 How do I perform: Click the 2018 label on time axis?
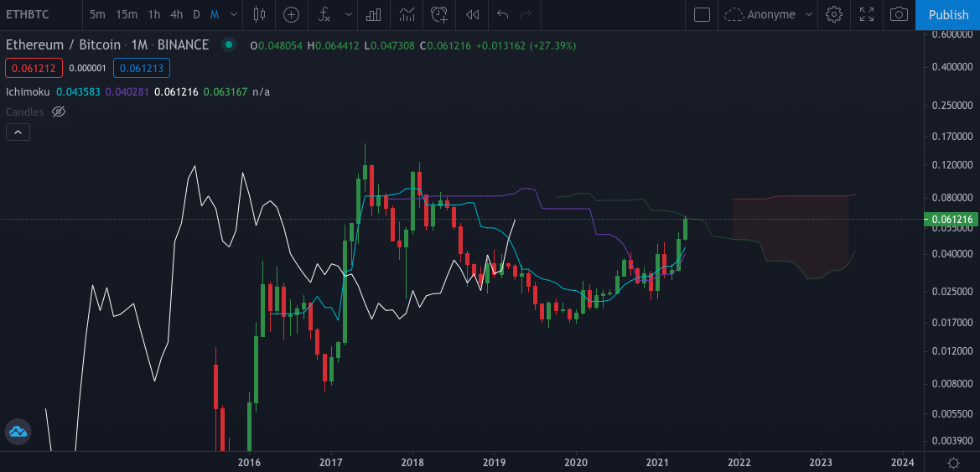[x=412, y=463]
